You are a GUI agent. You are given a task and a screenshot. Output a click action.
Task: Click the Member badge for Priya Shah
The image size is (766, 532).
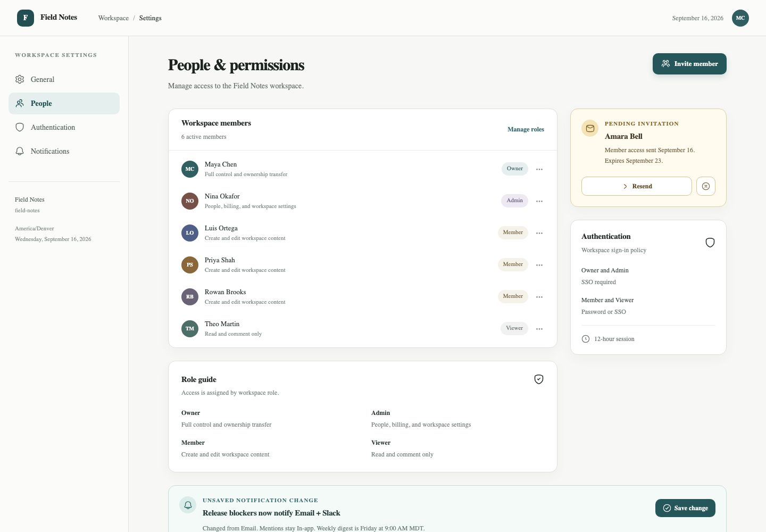pyautogui.click(x=513, y=264)
